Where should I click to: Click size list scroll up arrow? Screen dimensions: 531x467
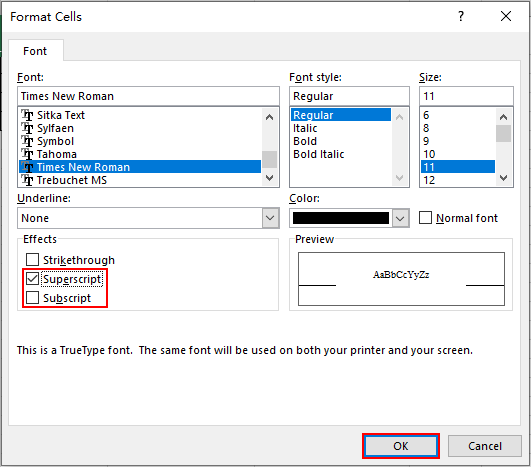(x=503, y=117)
